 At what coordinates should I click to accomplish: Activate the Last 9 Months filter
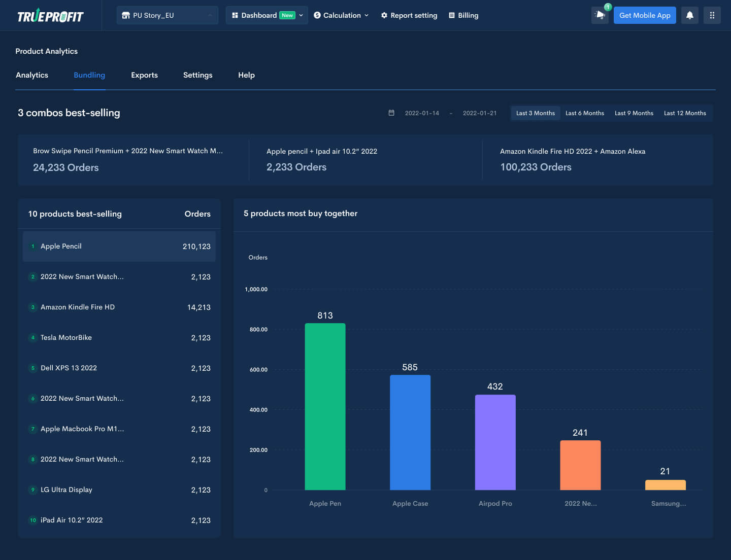(634, 113)
